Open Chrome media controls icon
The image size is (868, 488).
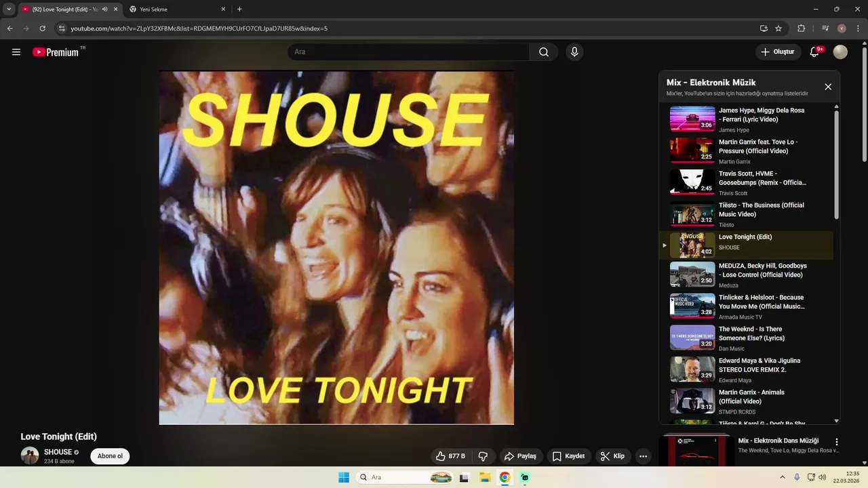pyautogui.click(x=825, y=28)
